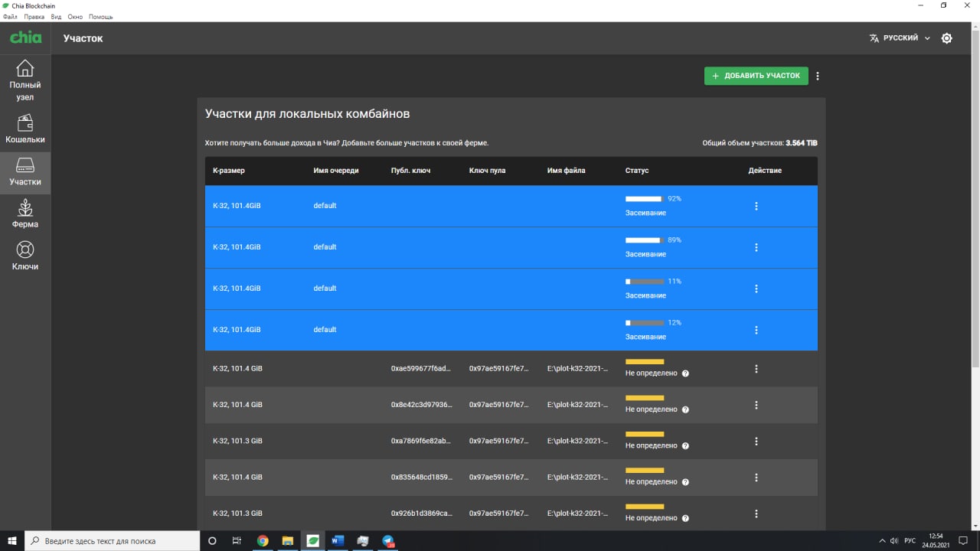This screenshot has width=980, height=551.
Task: Click help icon for plot 0xae599677f6ad status
Action: pyautogui.click(x=685, y=373)
